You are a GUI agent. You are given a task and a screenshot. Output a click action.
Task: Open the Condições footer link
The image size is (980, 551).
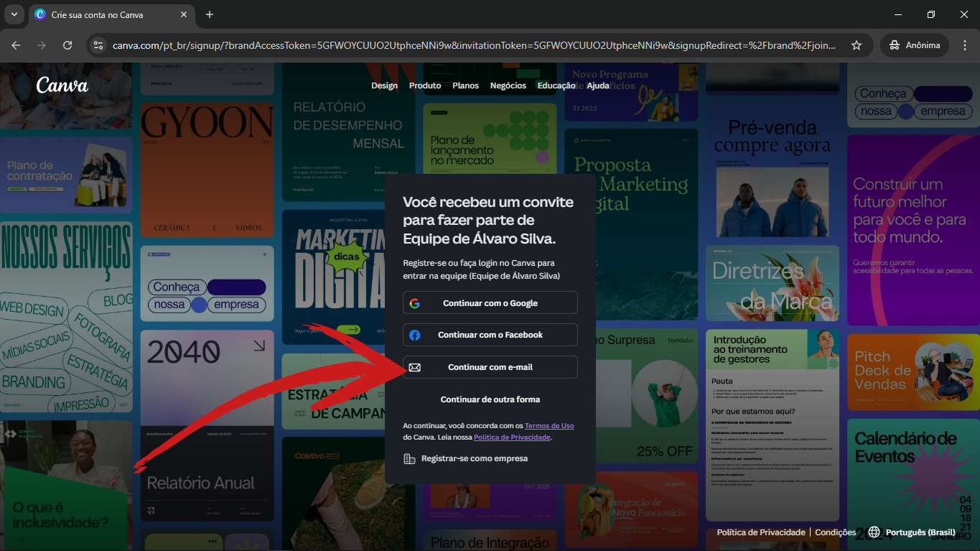click(836, 532)
